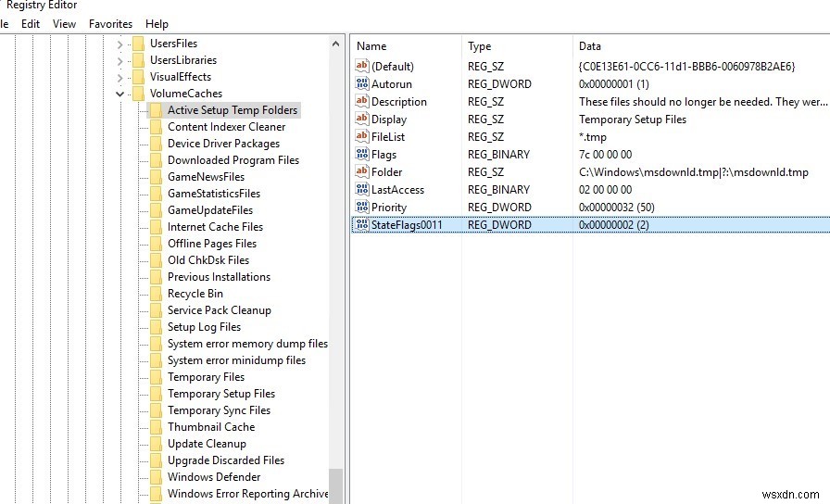Viewport: 830px width, 504px height.
Task: Select the Old ChkDsk Files key
Action: click(x=208, y=260)
